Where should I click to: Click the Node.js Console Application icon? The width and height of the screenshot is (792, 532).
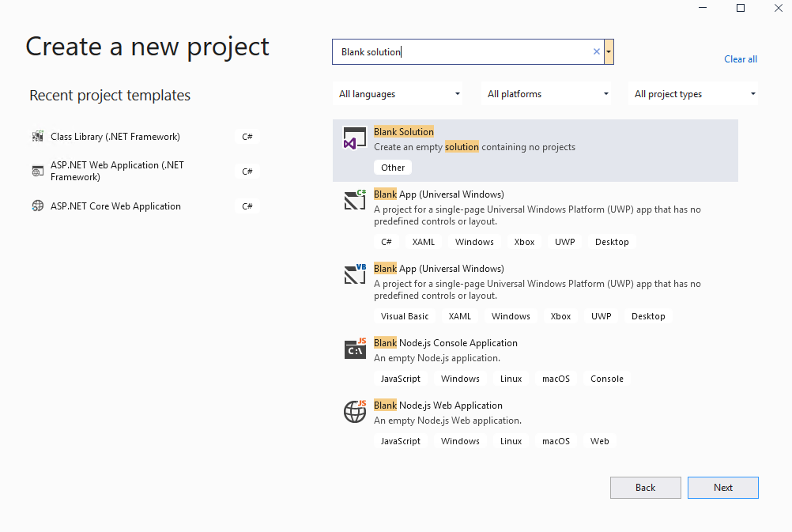click(x=355, y=349)
